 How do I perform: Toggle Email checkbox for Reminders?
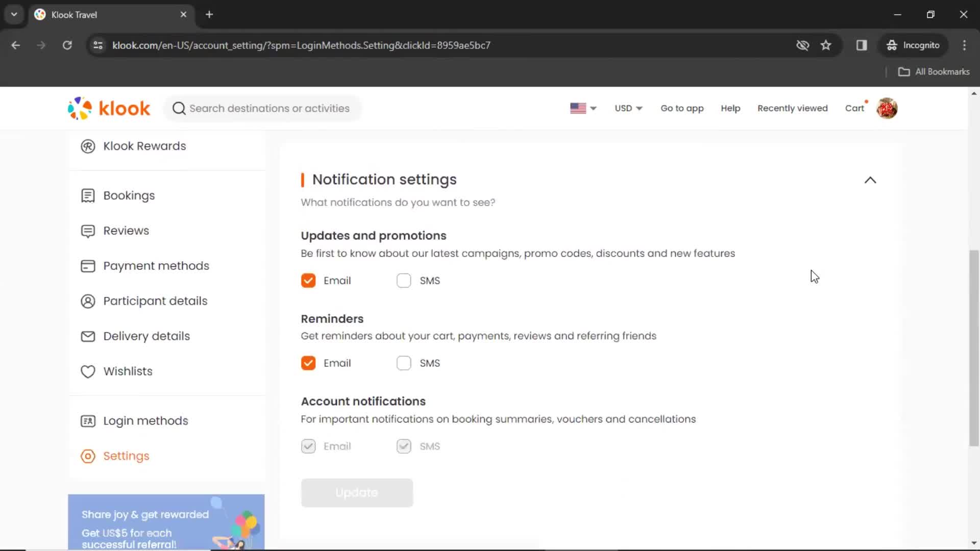coord(308,363)
